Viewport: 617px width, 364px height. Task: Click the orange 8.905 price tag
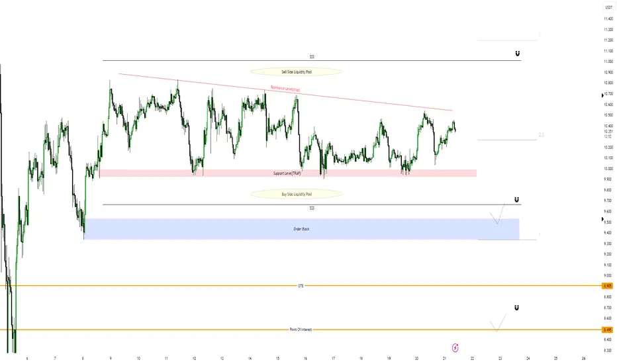click(x=608, y=286)
